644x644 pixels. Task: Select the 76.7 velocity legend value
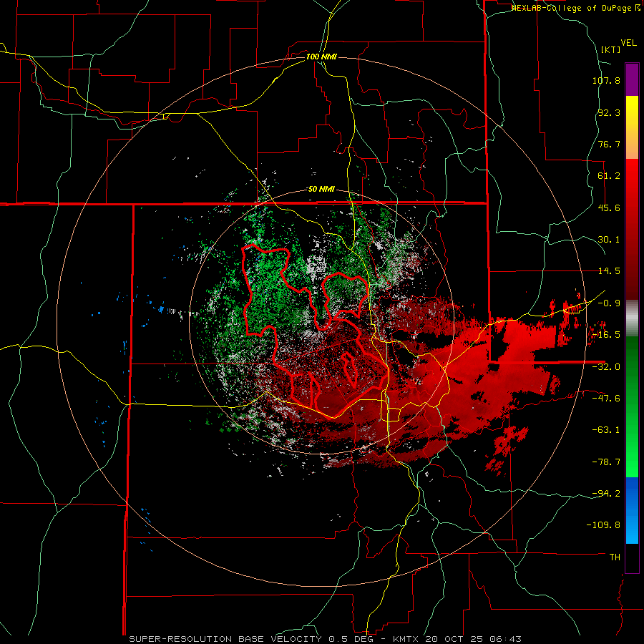pos(609,144)
